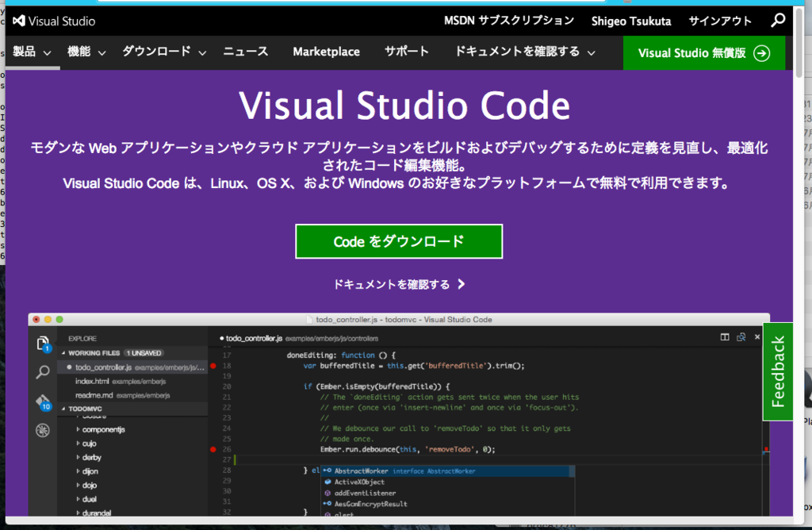Open the Search icon in the VS Code sidebar
The height and width of the screenshot is (530, 812).
pos(43,372)
